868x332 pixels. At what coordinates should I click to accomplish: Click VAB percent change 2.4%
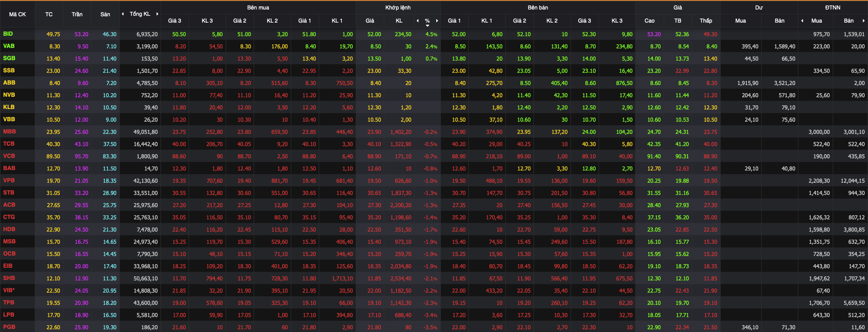[431, 47]
